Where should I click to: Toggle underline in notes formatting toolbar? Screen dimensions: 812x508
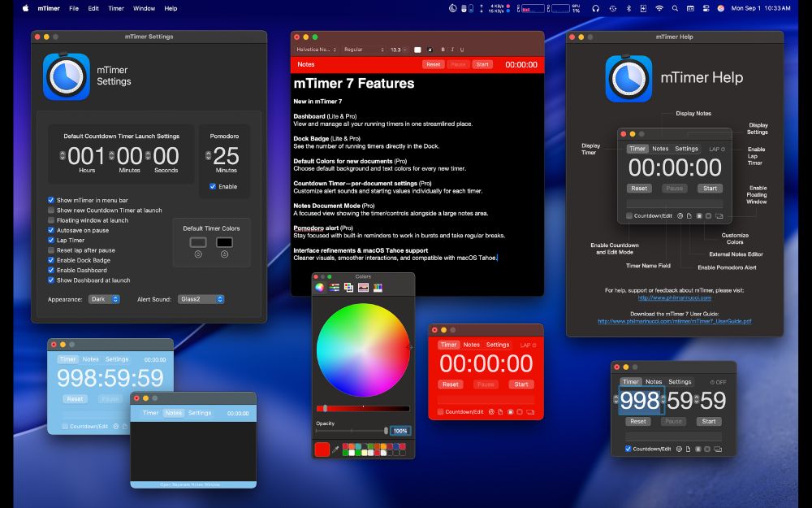click(462, 50)
